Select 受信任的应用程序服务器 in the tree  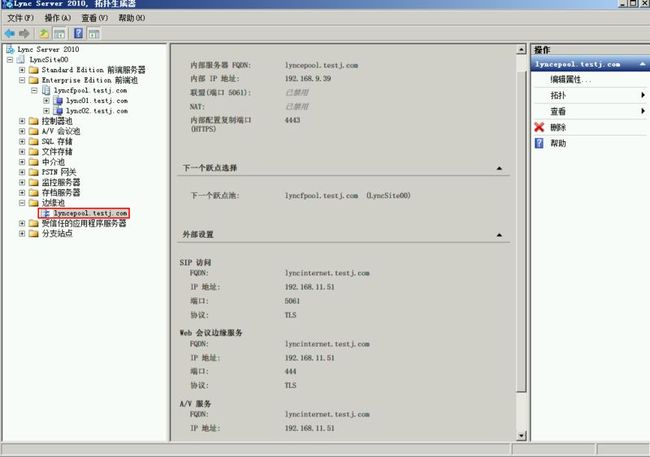(x=84, y=223)
